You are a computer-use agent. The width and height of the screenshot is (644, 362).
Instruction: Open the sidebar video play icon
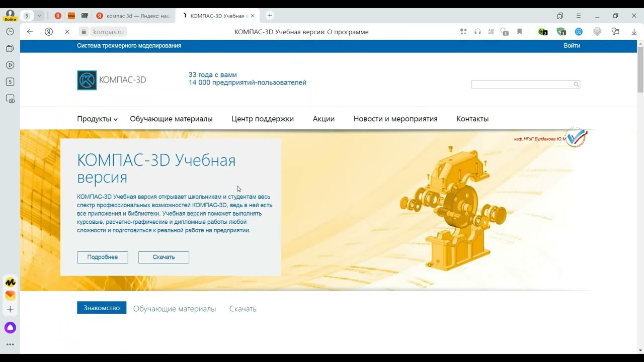[x=10, y=65]
